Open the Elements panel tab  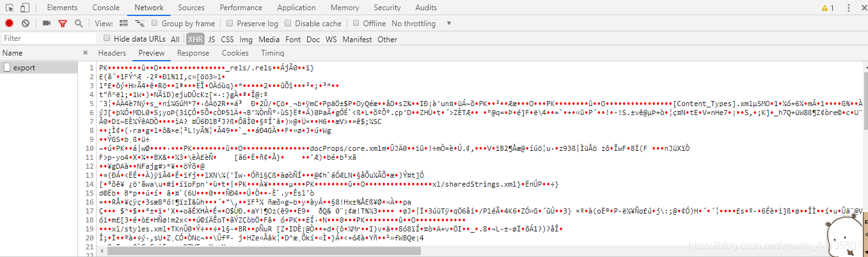[63, 8]
